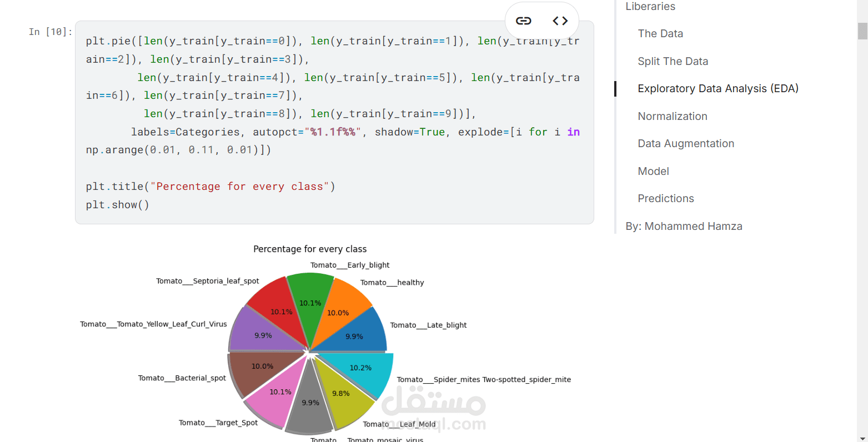Click the In [10] cell prompt
The height and width of the screenshot is (442, 868).
coord(51,32)
